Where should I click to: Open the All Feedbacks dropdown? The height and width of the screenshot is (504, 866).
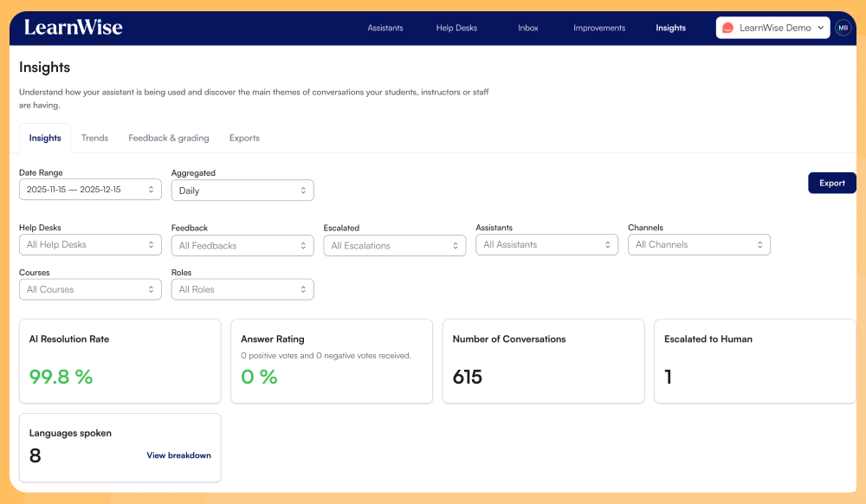pyautogui.click(x=242, y=246)
